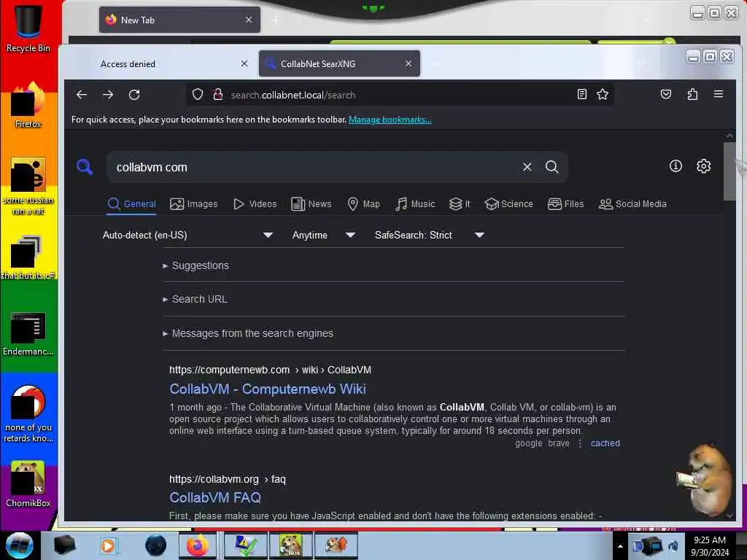Click the page vertical scrollbar thumb
Screen dimensions: 747x560
(729, 171)
